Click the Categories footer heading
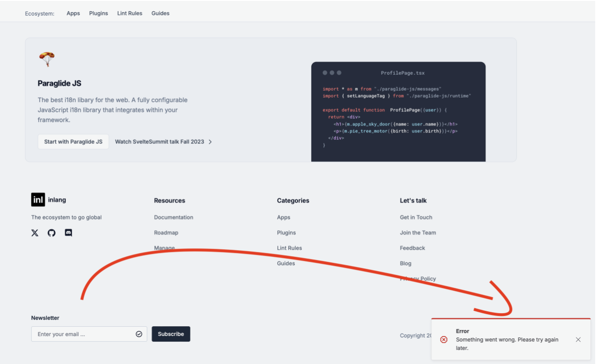Image resolution: width=598 pixels, height=364 pixels. (293, 201)
